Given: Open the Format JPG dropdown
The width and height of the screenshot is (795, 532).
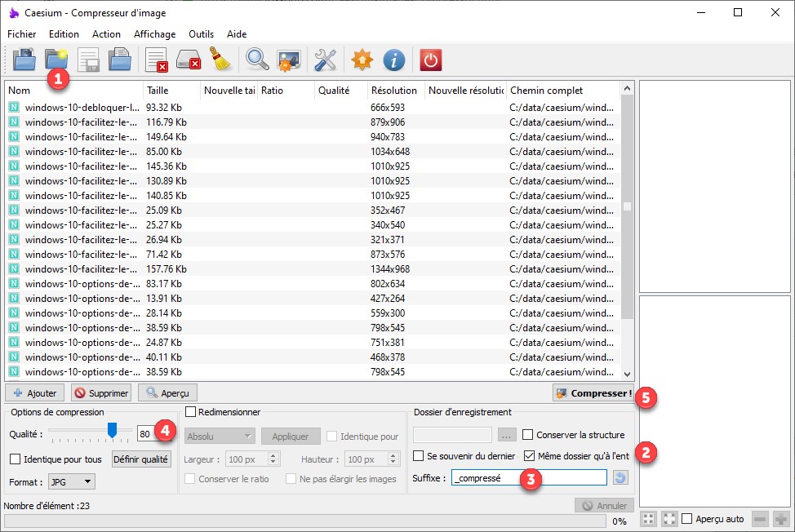Looking at the screenshot, I should (71, 481).
